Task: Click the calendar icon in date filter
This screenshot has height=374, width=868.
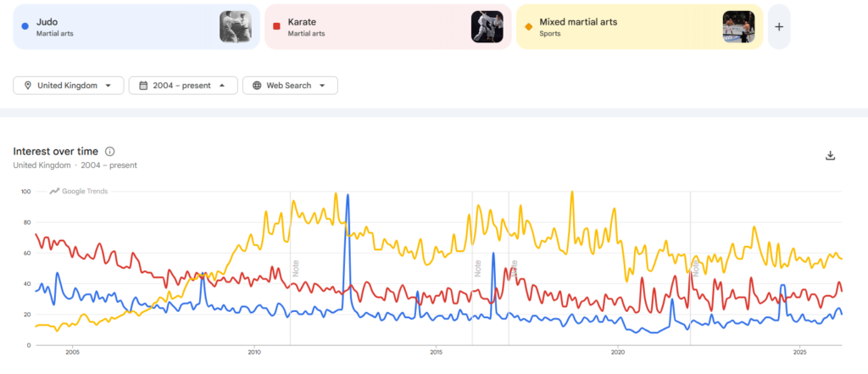Action: (143, 86)
